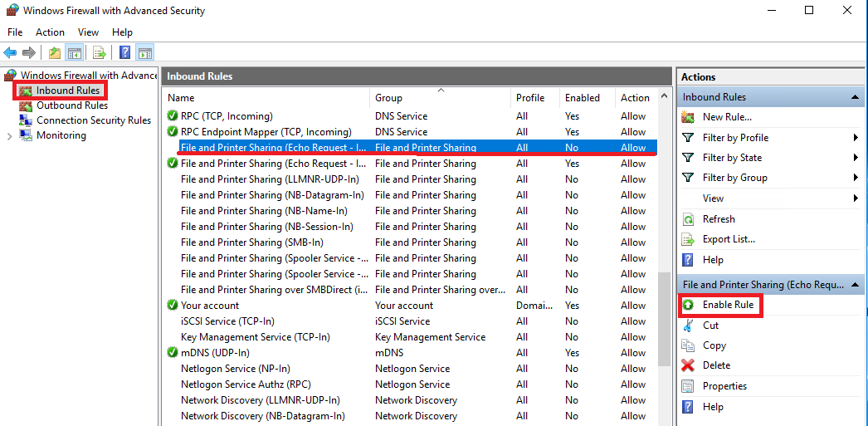Go forward with the toolbar Forward arrow
This screenshot has height=426, width=868.
tap(29, 52)
